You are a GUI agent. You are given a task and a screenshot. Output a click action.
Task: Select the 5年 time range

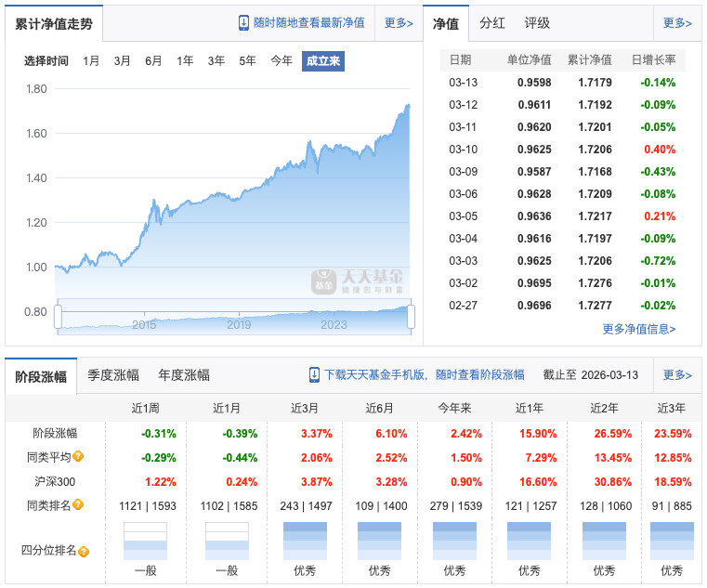[247, 61]
